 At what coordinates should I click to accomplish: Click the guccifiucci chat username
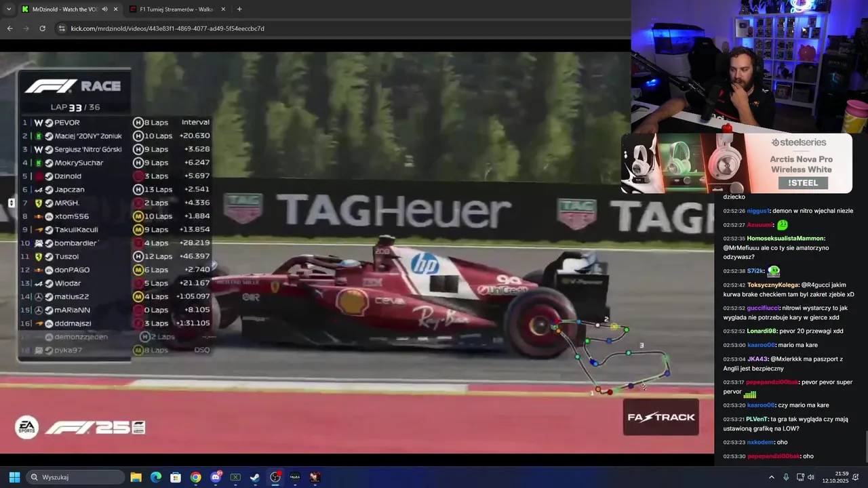[764, 308]
